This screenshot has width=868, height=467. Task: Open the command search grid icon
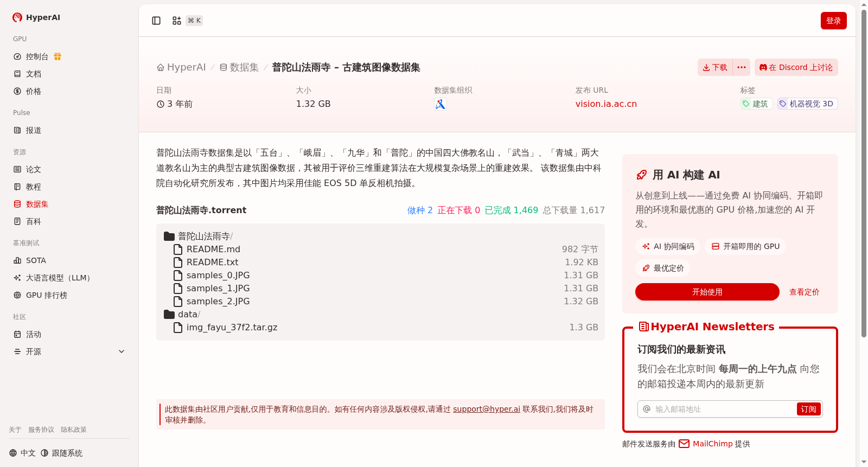(x=177, y=21)
